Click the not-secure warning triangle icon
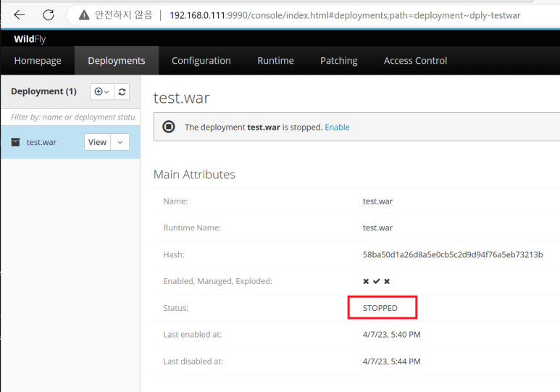 point(84,15)
